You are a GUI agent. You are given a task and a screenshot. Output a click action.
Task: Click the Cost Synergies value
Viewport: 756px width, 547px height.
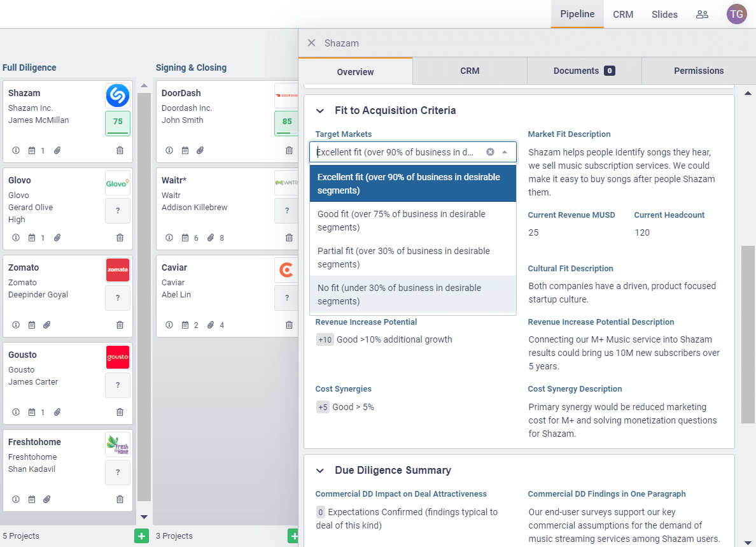[x=345, y=407]
